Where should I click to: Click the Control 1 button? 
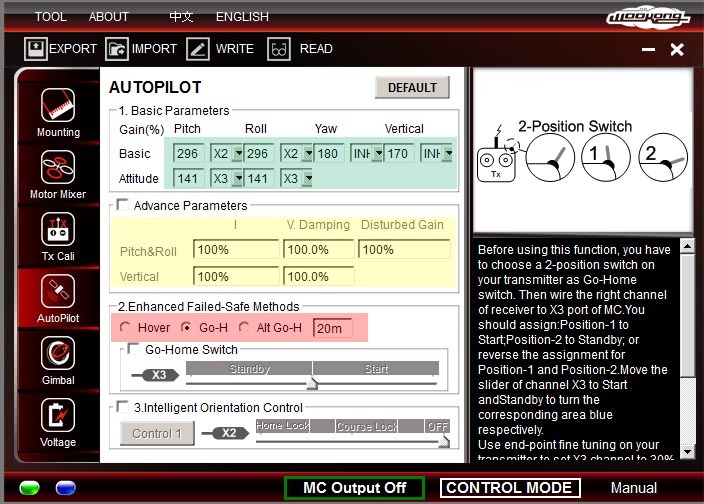click(157, 433)
